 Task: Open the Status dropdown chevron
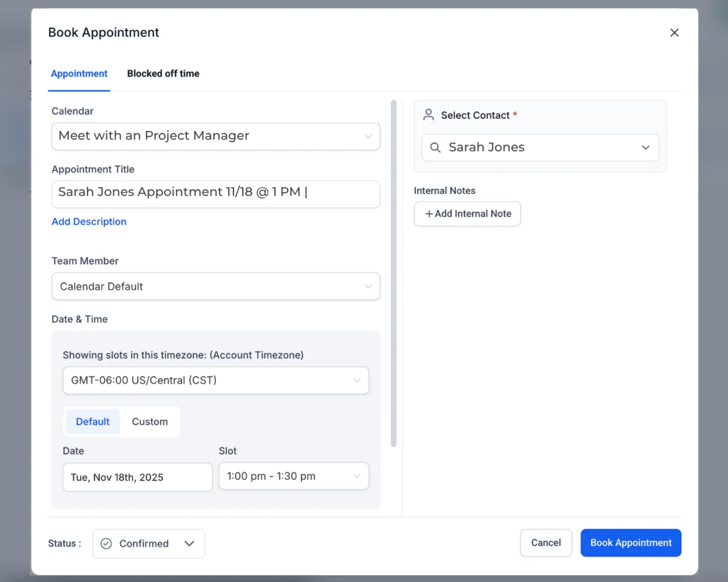[x=189, y=544]
